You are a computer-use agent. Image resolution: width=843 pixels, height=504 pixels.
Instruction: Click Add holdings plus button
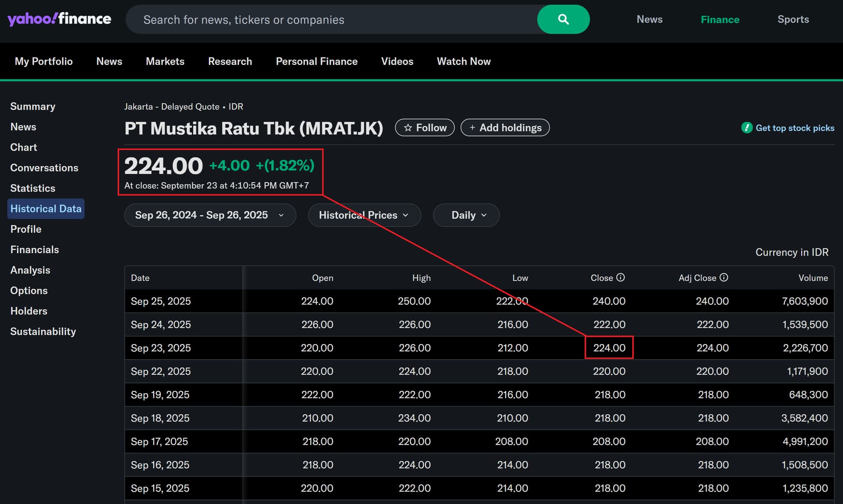pos(505,128)
